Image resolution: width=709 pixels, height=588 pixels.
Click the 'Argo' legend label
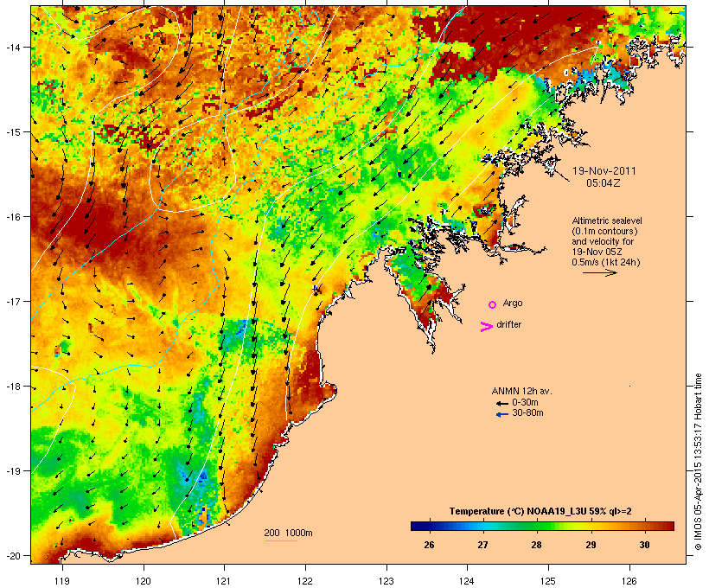513,303
